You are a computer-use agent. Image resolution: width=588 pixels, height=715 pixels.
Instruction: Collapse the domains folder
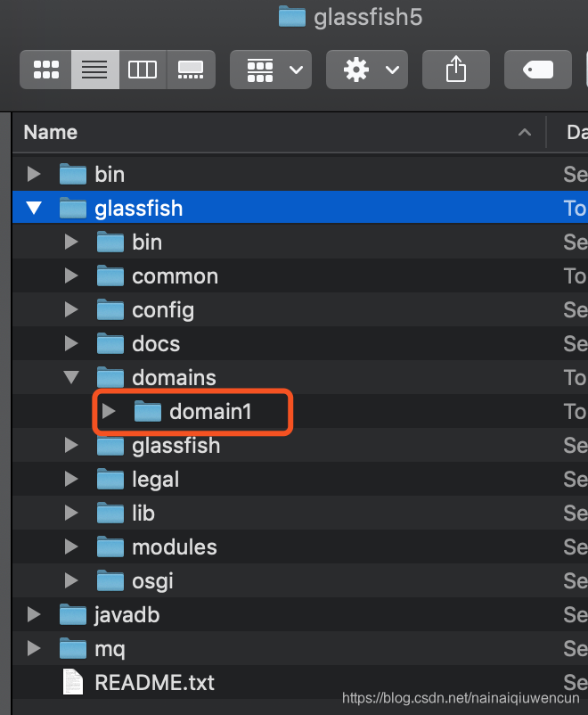71,377
